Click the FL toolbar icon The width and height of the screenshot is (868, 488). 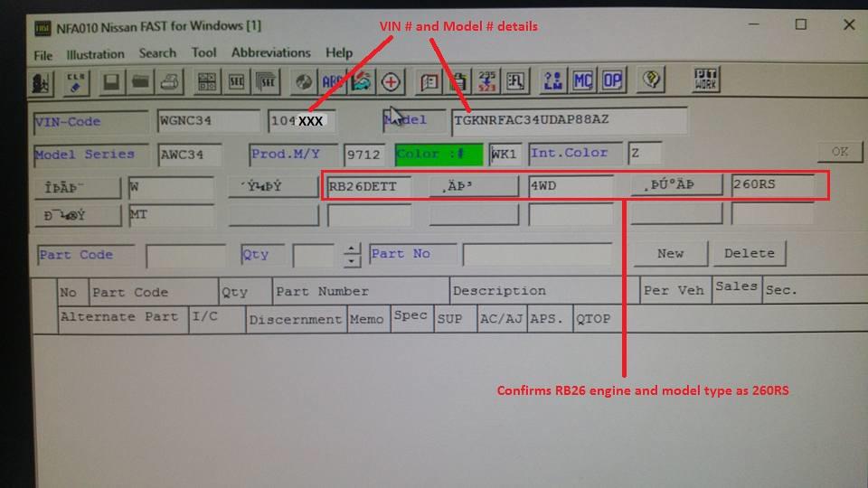click(x=516, y=81)
